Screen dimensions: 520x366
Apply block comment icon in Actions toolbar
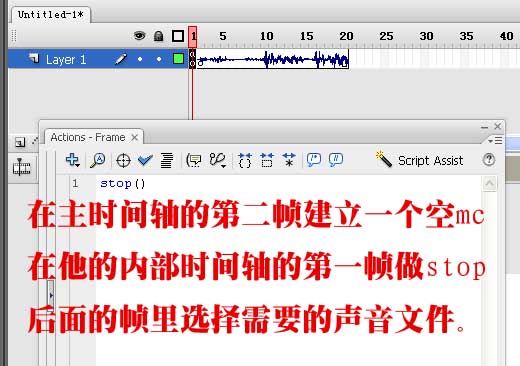tap(313, 160)
